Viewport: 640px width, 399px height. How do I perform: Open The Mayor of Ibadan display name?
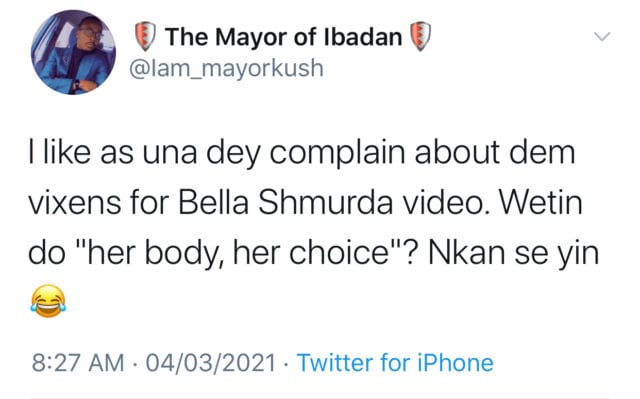284,37
